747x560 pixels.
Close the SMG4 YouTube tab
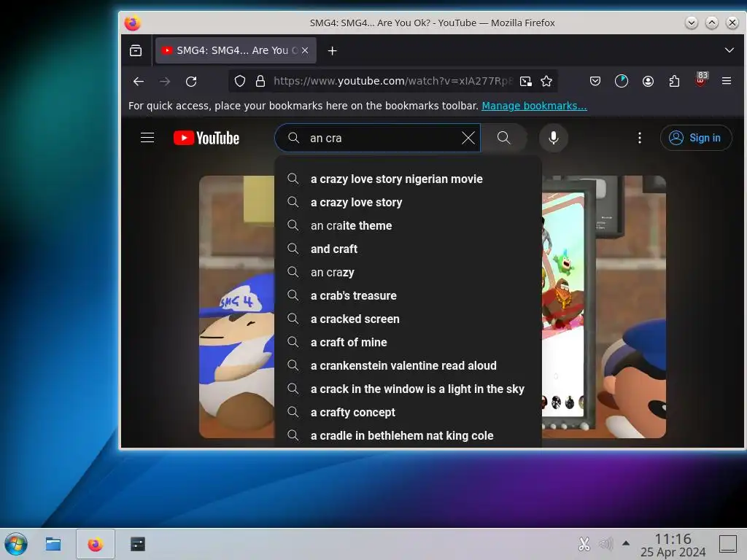coord(305,50)
